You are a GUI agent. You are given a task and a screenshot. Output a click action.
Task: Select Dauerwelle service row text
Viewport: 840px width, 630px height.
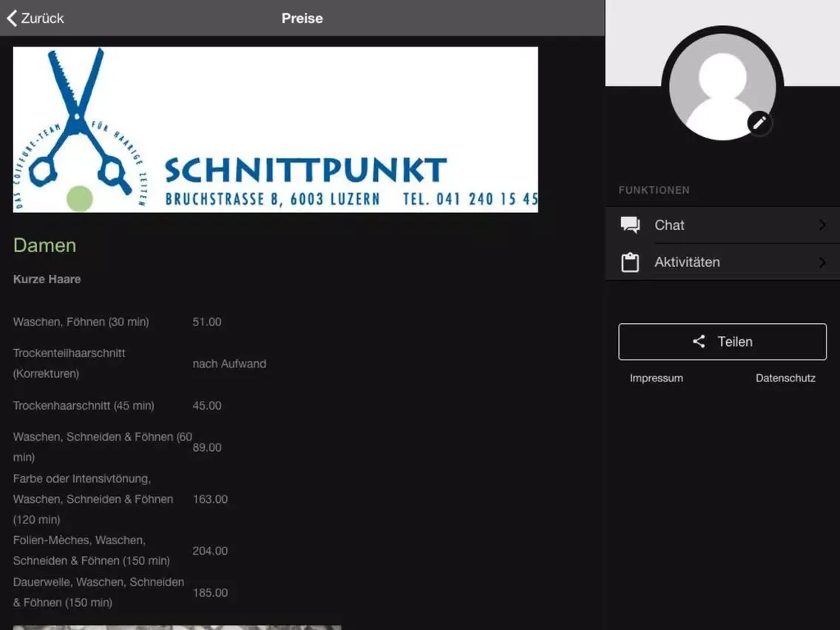[98, 592]
